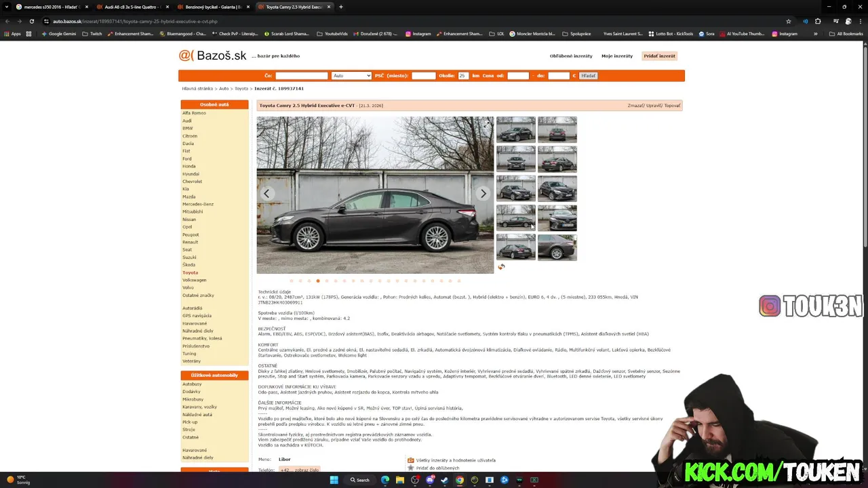Image resolution: width=868 pixels, height=488 pixels.
Task: Open the Google Gemini bookmark
Action: point(58,34)
